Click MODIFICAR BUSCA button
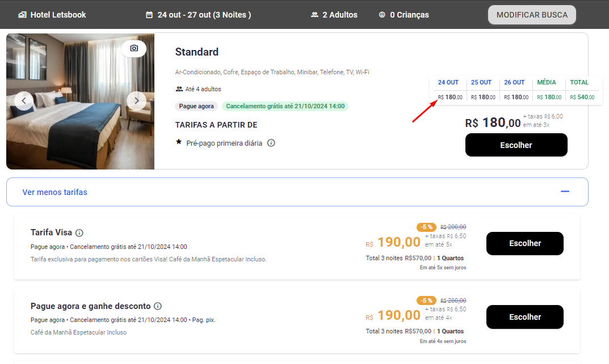Image resolution: width=609 pixels, height=364 pixels. tap(532, 15)
